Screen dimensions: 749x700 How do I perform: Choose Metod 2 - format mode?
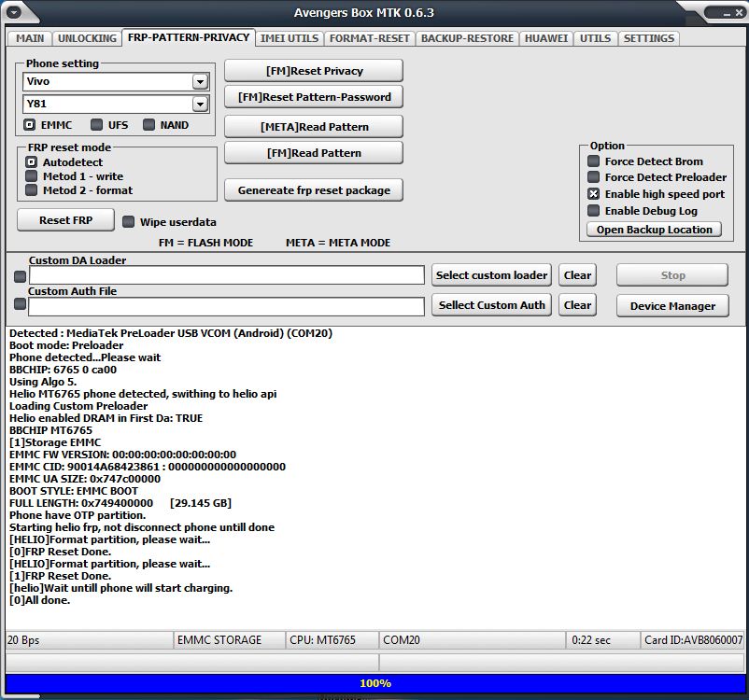point(31,190)
